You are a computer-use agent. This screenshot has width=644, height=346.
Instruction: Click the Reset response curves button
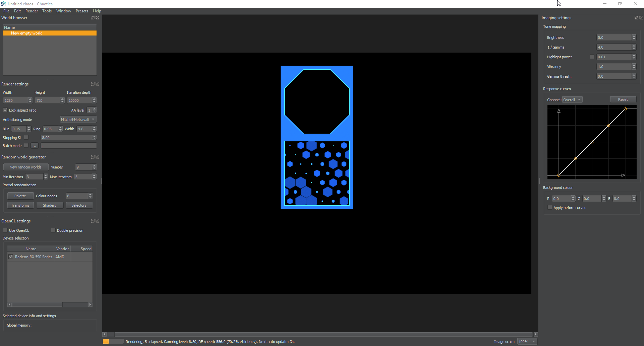(623, 99)
